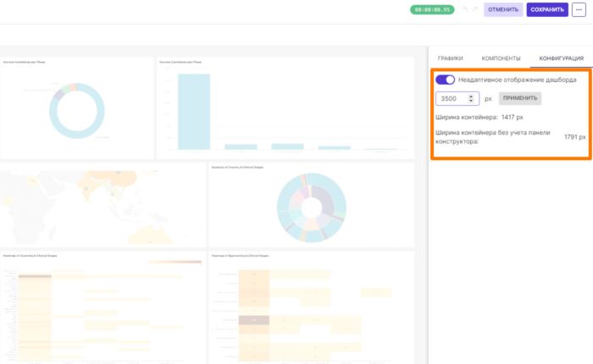Click the Сохранить button
Screen dimensions: 593x364
pyautogui.click(x=547, y=10)
